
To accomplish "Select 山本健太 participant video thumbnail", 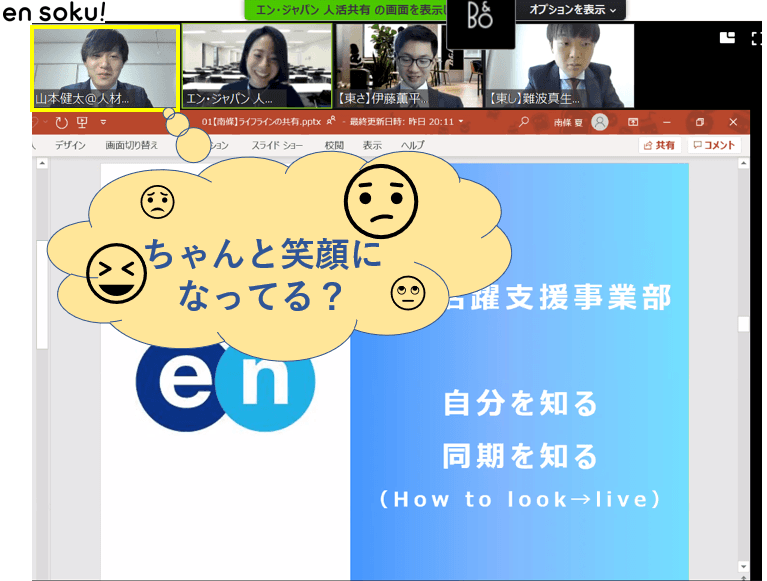I will (x=105, y=66).
